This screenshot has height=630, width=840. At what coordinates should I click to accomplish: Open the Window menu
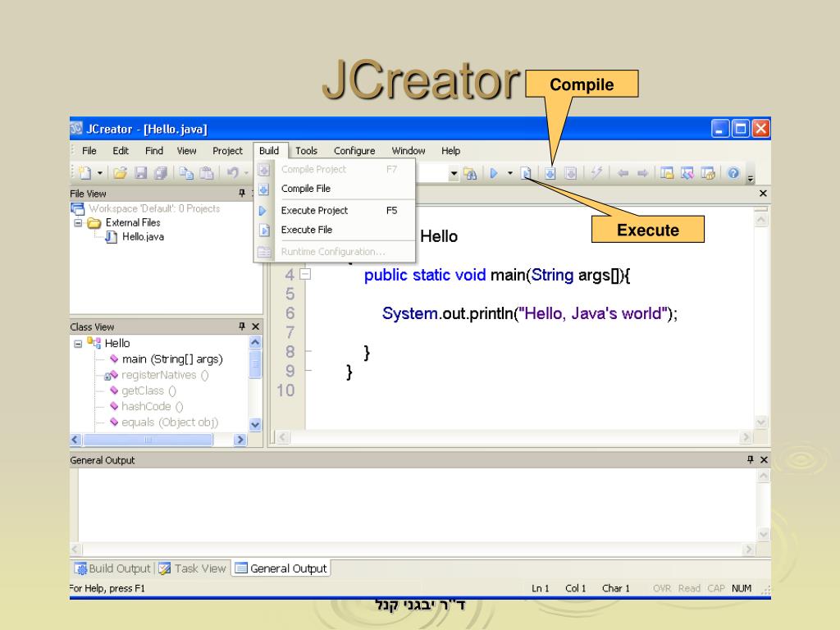pos(409,151)
